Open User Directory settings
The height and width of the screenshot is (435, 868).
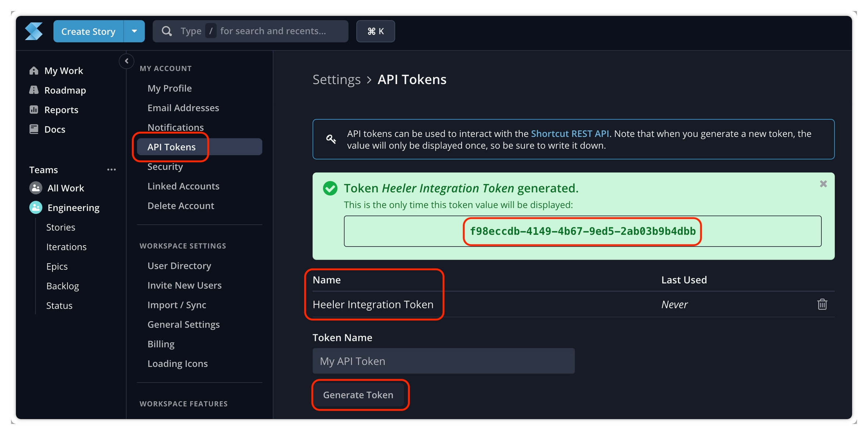[x=179, y=266]
